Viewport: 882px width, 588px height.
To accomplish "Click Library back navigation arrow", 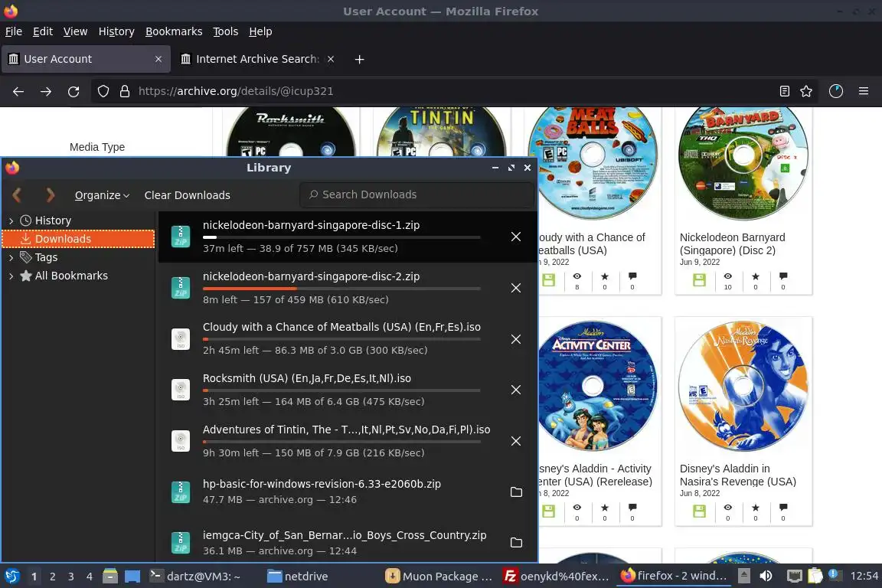I will tap(18, 195).
